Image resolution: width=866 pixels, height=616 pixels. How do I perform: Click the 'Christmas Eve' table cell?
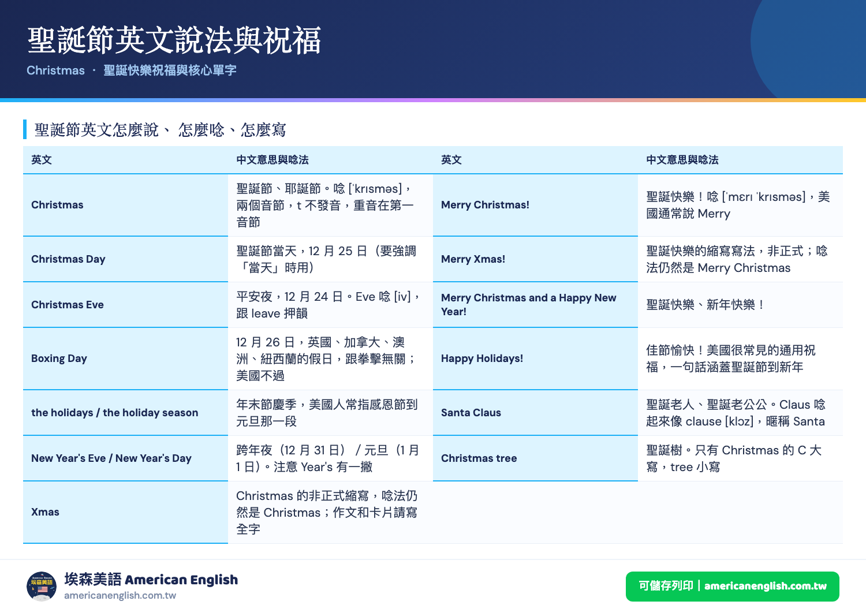125,305
